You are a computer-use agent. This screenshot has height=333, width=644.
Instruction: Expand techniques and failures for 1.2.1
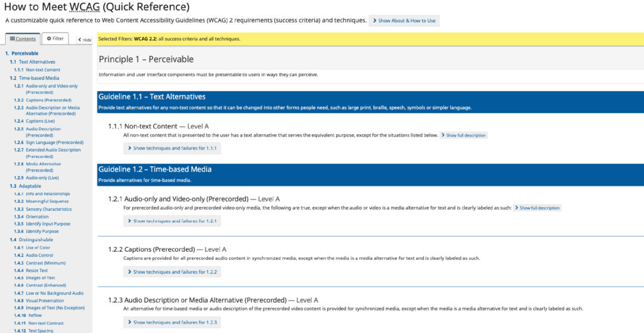point(172,221)
